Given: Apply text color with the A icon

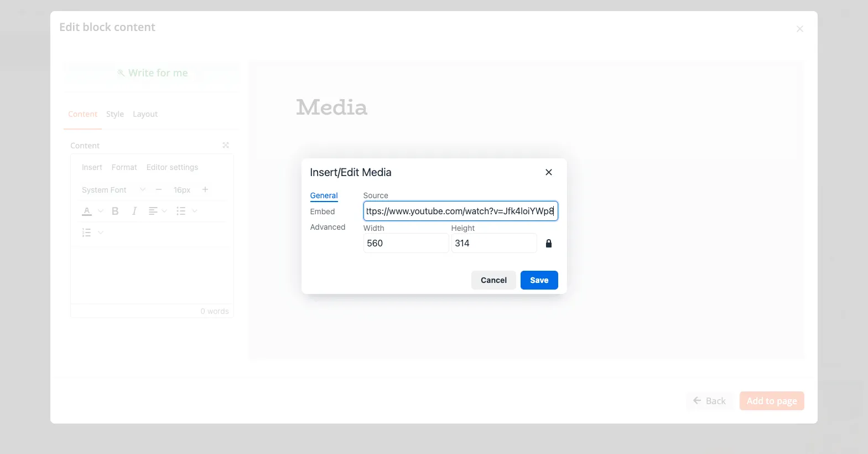Looking at the screenshot, I should point(87,211).
